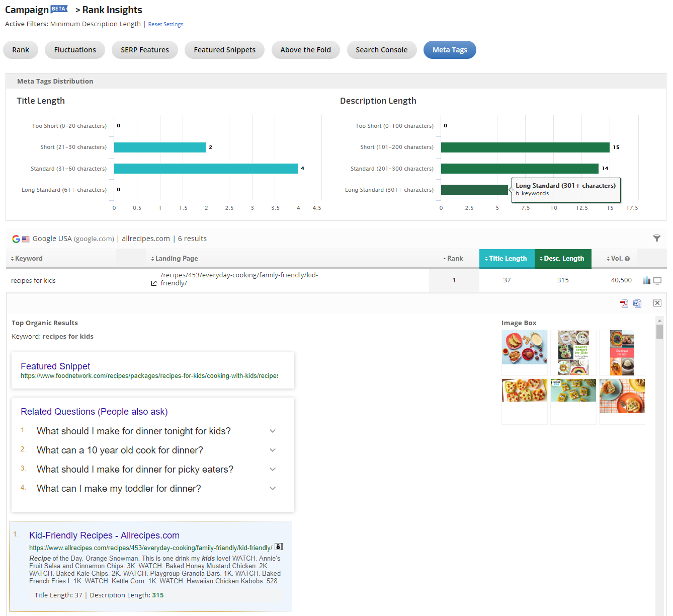The height and width of the screenshot is (616, 673).
Task: Sort by Vol. column
Action: point(615,259)
